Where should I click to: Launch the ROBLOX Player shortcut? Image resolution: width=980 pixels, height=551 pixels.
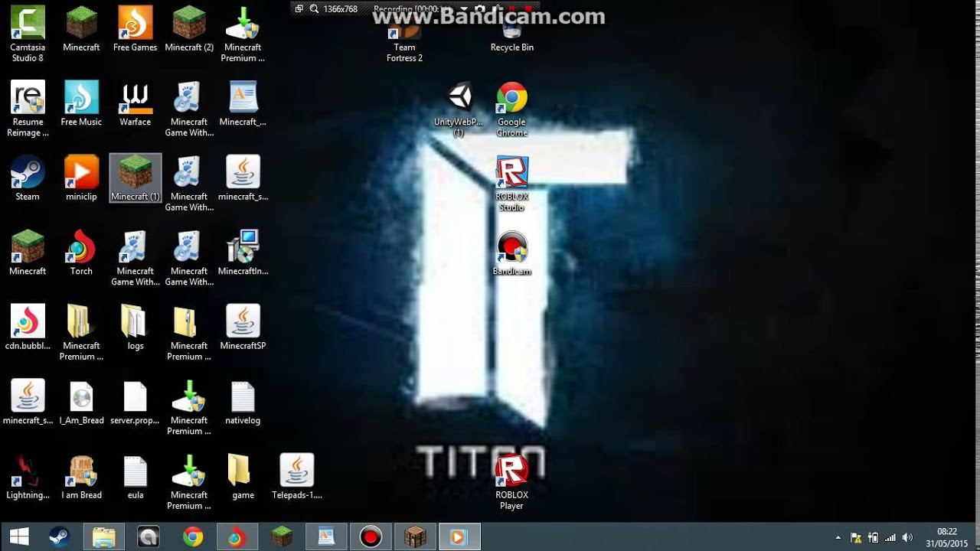coord(511,482)
